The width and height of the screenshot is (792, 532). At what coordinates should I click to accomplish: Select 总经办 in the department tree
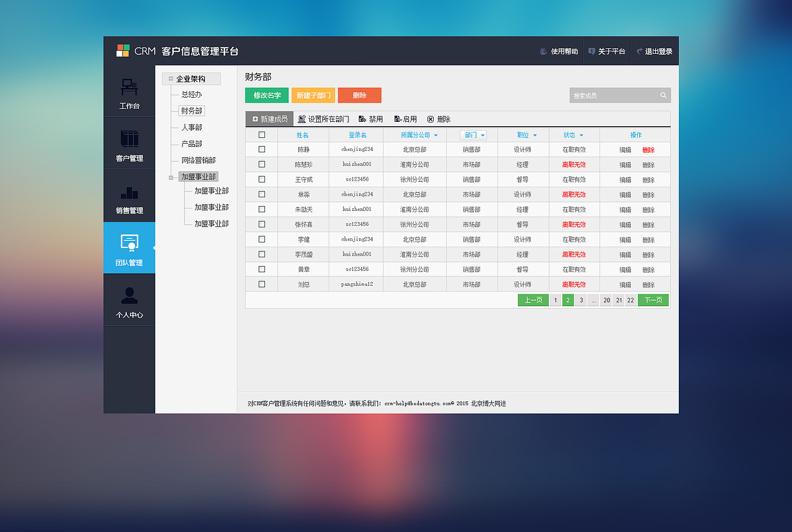click(x=192, y=95)
